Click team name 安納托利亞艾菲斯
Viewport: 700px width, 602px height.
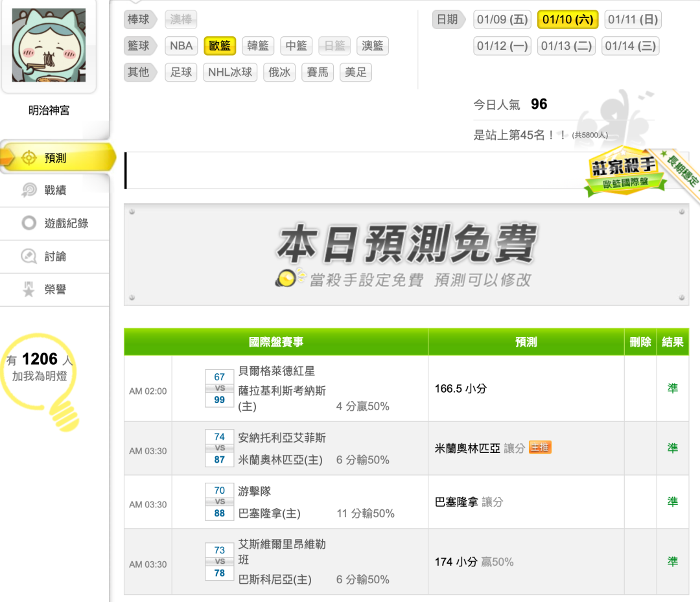pyautogui.click(x=282, y=437)
